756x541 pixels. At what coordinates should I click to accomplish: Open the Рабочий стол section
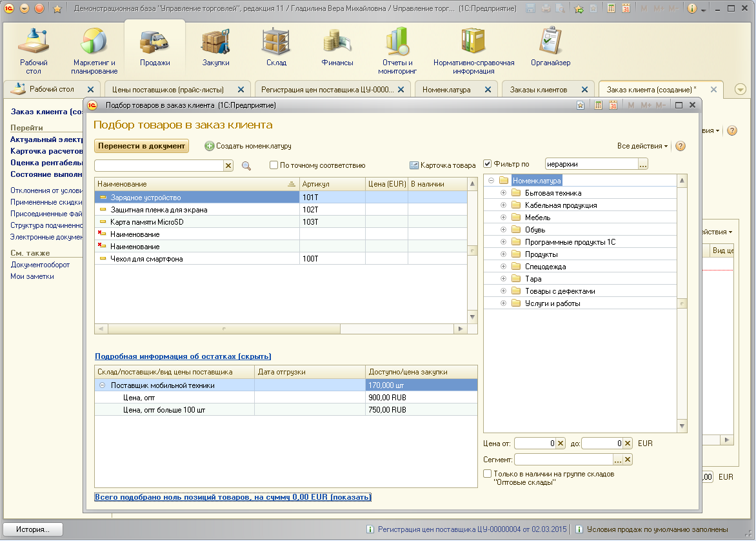[34, 51]
